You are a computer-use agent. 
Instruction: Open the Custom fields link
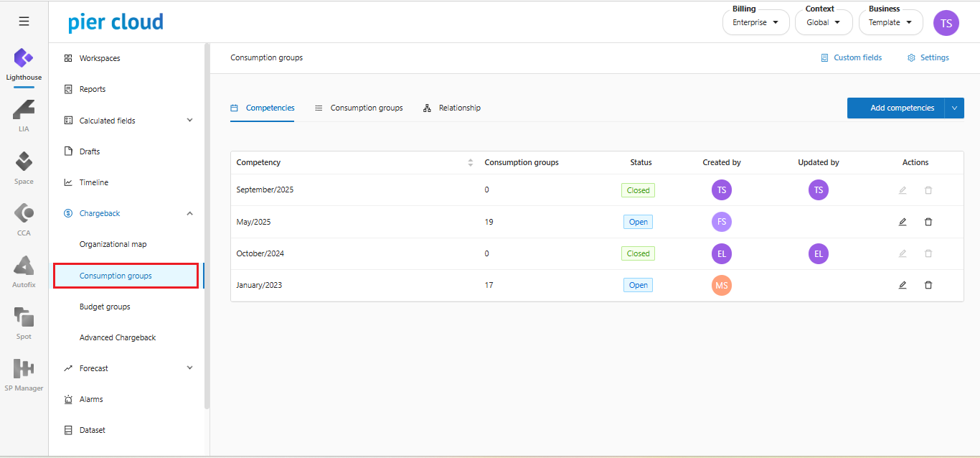point(852,57)
